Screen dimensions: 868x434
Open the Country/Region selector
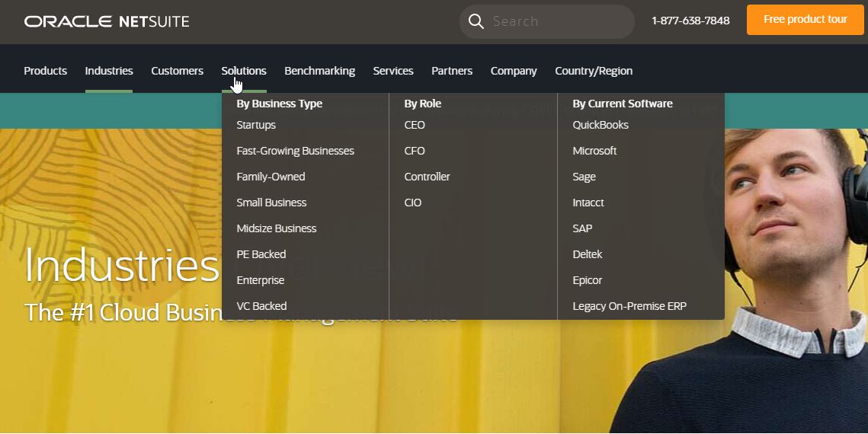tap(594, 71)
